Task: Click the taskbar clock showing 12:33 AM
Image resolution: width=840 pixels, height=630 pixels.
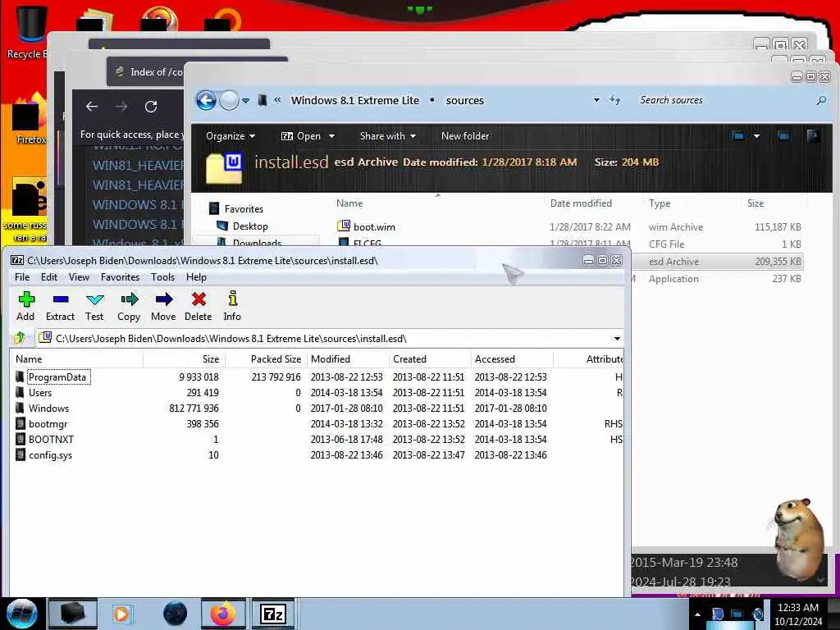Action: pos(798,614)
